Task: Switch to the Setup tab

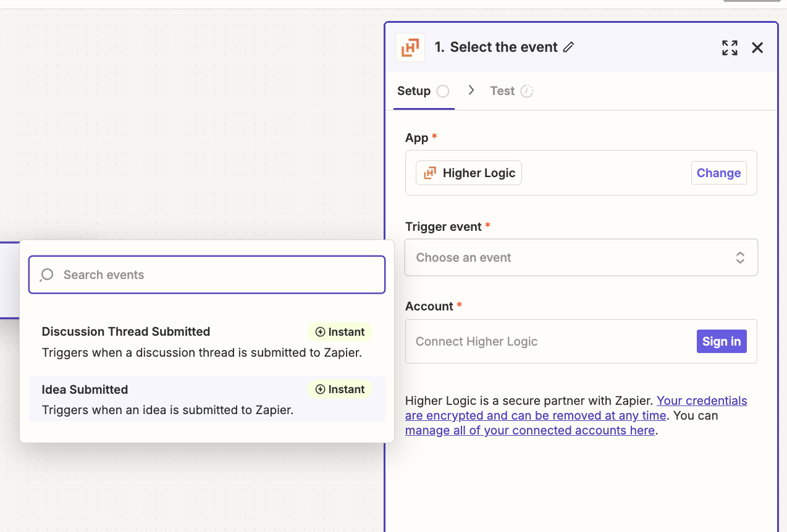Action: (x=423, y=91)
